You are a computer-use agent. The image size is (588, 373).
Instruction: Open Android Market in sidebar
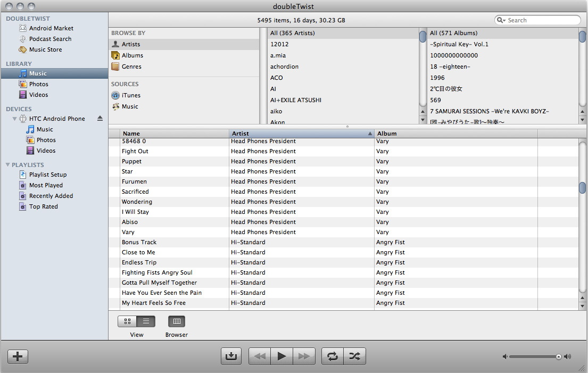51,28
